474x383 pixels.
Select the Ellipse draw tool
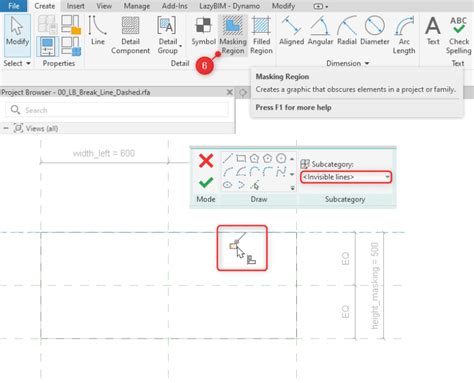[x=227, y=185]
